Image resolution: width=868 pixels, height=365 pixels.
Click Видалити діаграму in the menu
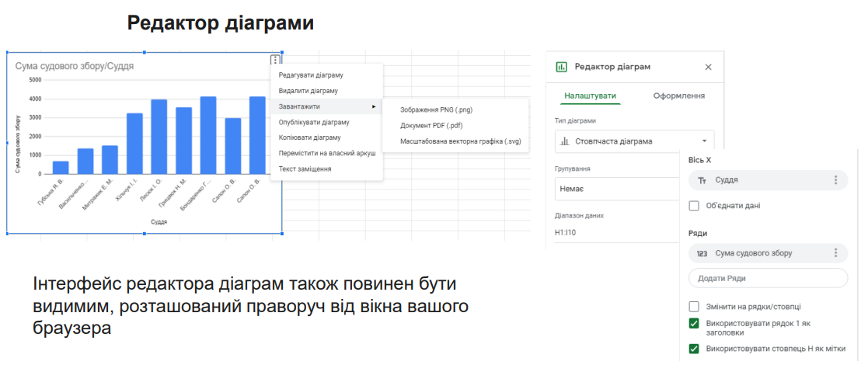[x=309, y=91]
